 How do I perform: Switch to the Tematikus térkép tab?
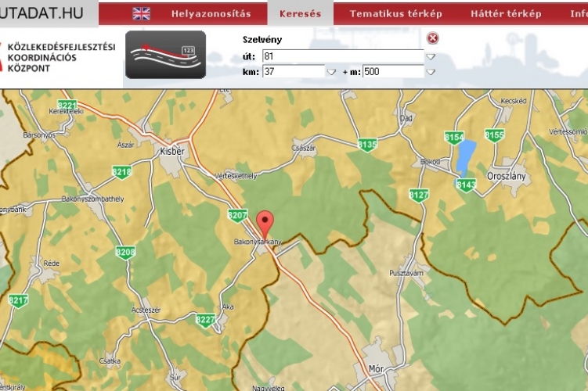pos(395,13)
